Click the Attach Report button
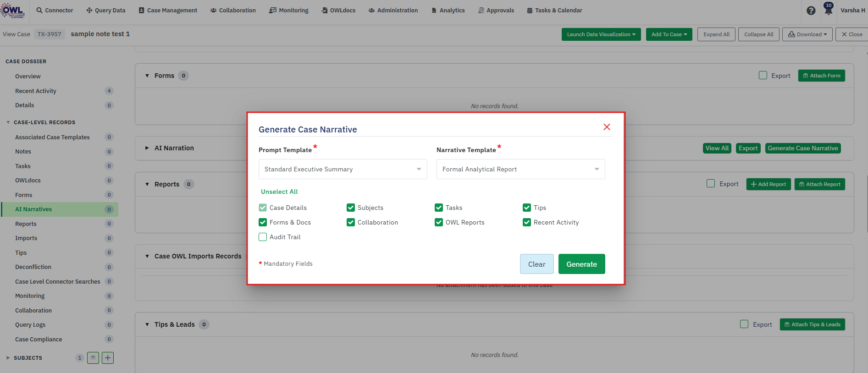This screenshot has height=373, width=868. click(x=820, y=184)
